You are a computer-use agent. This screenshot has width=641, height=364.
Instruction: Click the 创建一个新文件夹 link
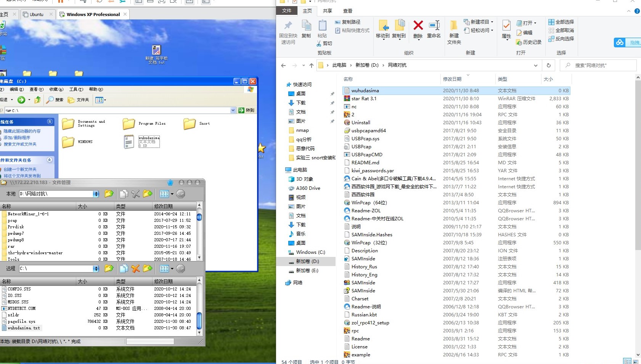[20, 169]
